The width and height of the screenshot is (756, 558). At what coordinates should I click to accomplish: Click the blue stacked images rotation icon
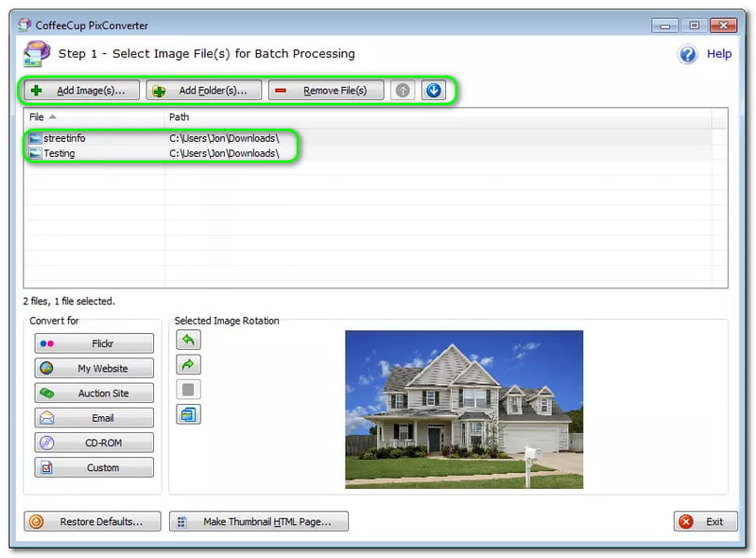(188, 414)
